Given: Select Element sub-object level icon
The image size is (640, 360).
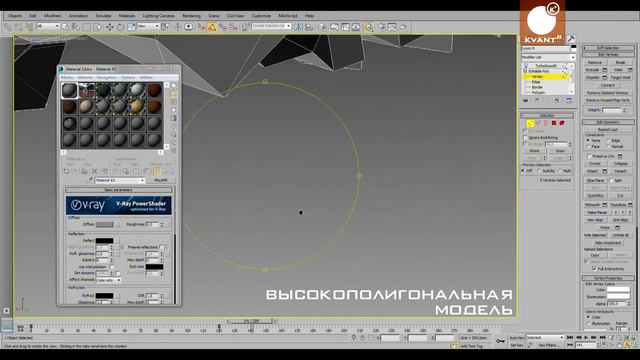Looking at the screenshot, I should point(562,123).
